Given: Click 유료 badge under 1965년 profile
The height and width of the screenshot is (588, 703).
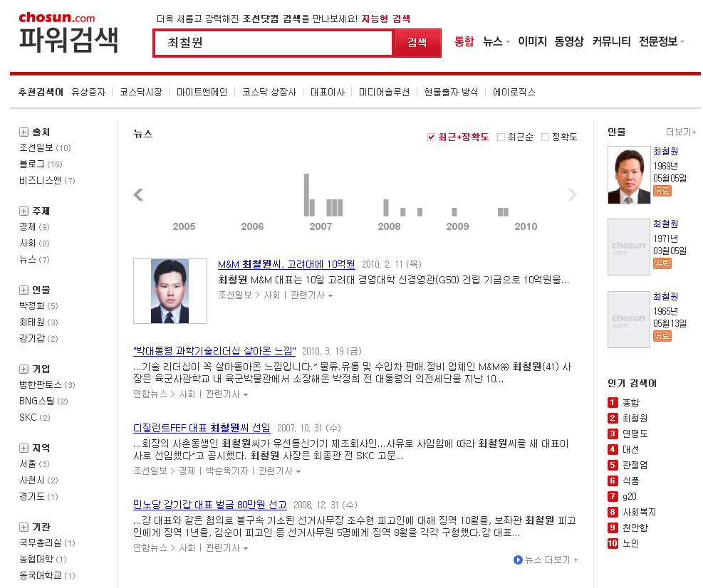Looking at the screenshot, I should pos(662,336).
